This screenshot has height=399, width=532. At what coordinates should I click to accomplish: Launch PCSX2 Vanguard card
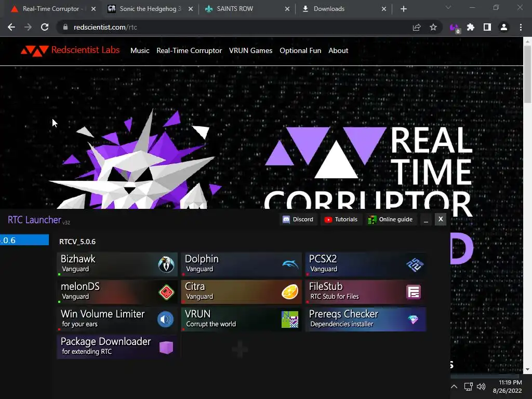pyautogui.click(x=365, y=264)
